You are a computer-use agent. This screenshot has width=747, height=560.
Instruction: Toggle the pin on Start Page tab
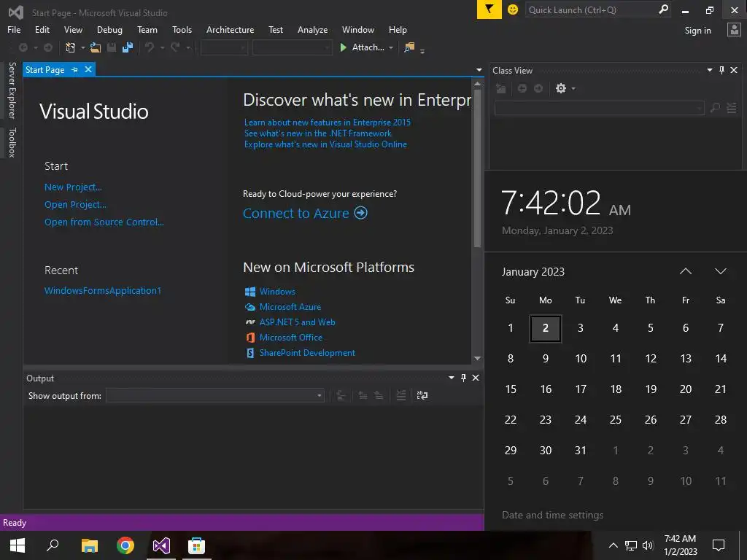click(x=75, y=69)
